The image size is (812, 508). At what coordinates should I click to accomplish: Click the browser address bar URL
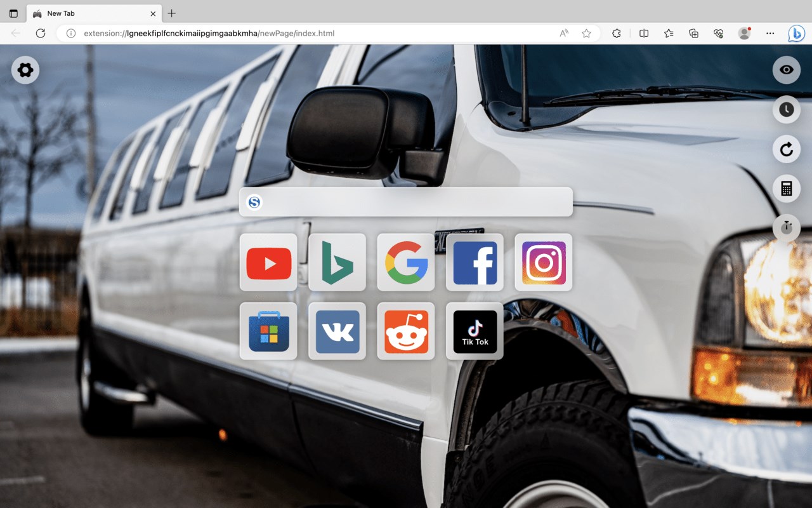[209, 33]
